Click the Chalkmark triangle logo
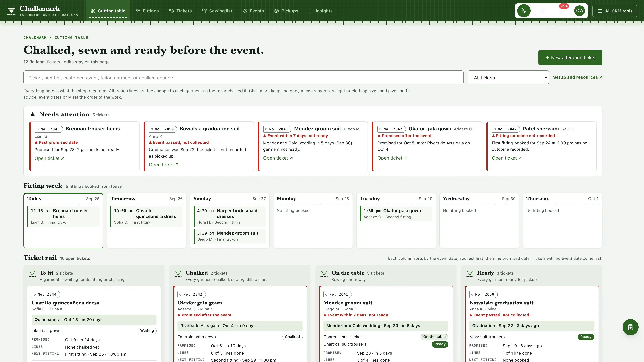Image resolution: width=644 pixels, height=362 pixels. tap(11, 11)
